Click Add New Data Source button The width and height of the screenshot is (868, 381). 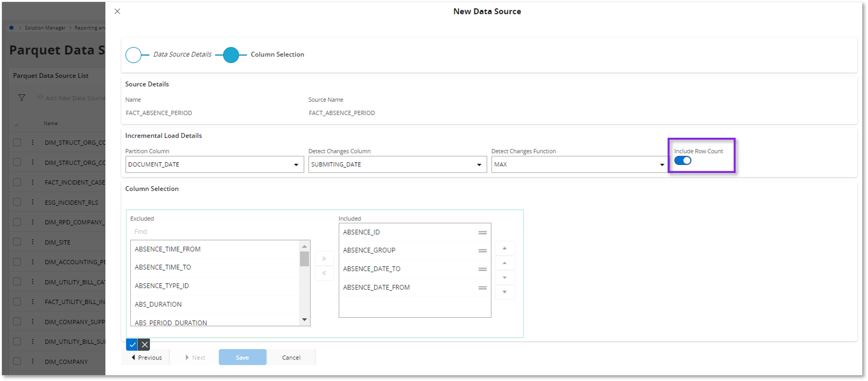(72, 98)
